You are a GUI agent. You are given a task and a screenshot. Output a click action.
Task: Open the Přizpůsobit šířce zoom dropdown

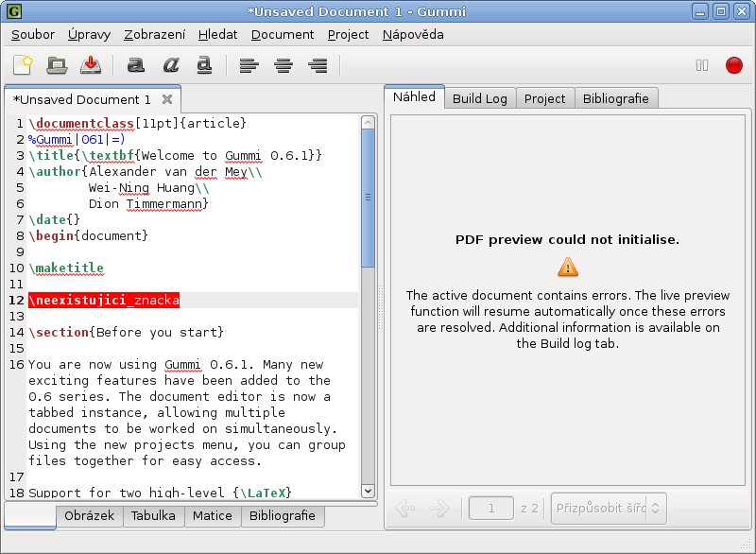[609, 509]
